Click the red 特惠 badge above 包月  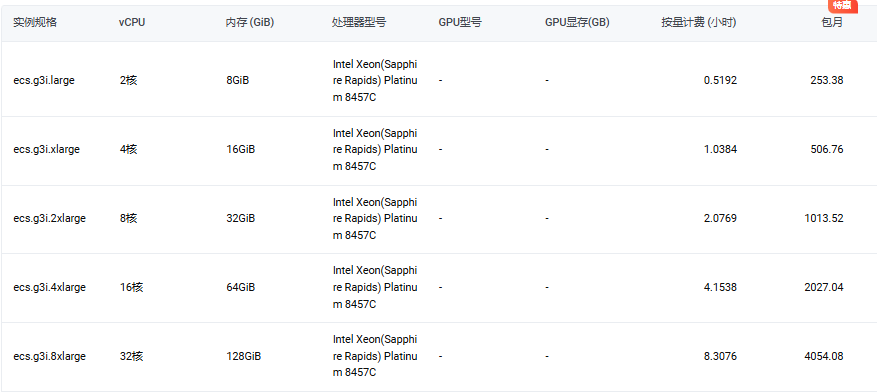[x=843, y=6]
